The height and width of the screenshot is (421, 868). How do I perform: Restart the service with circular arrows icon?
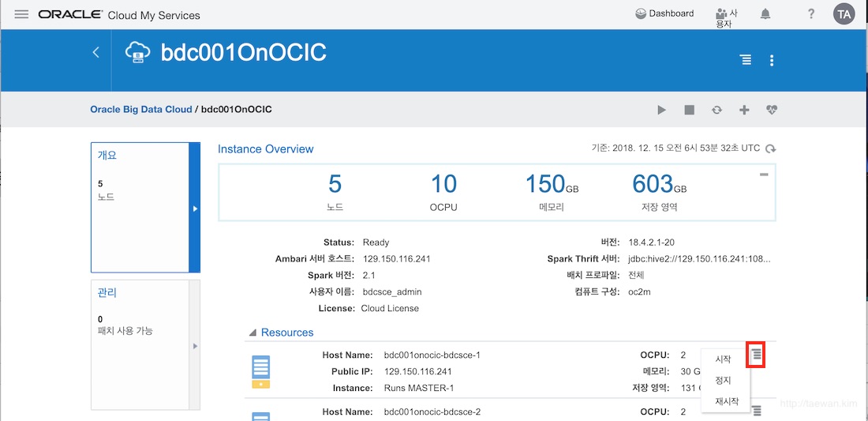coord(716,111)
